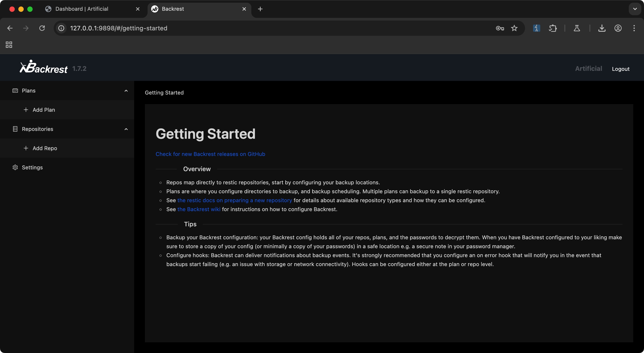This screenshot has width=644, height=353.
Task: Open the apps grid in bookmarks bar
Action: [9, 45]
